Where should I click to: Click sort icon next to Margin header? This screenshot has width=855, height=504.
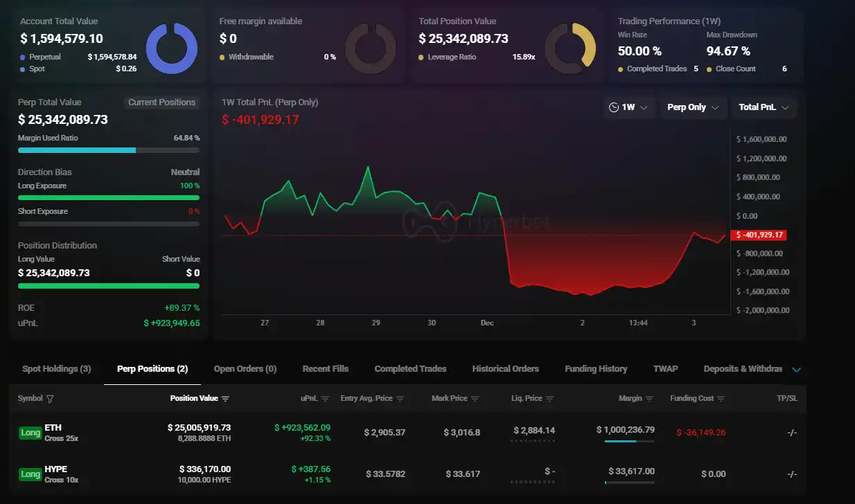pos(649,399)
